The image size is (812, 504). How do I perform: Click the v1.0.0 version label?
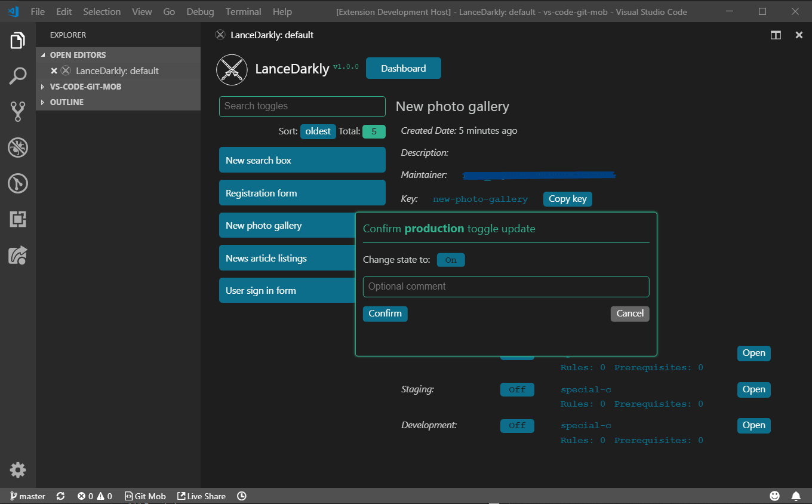[x=346, y=66]
